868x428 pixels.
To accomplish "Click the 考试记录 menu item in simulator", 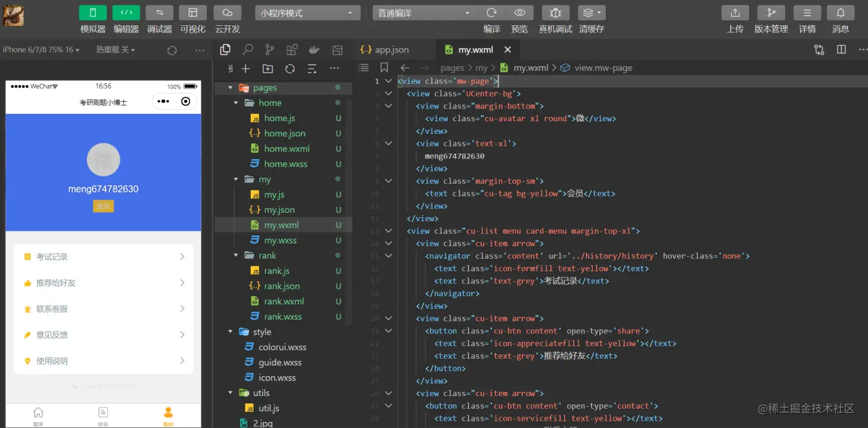I will 104,257.
